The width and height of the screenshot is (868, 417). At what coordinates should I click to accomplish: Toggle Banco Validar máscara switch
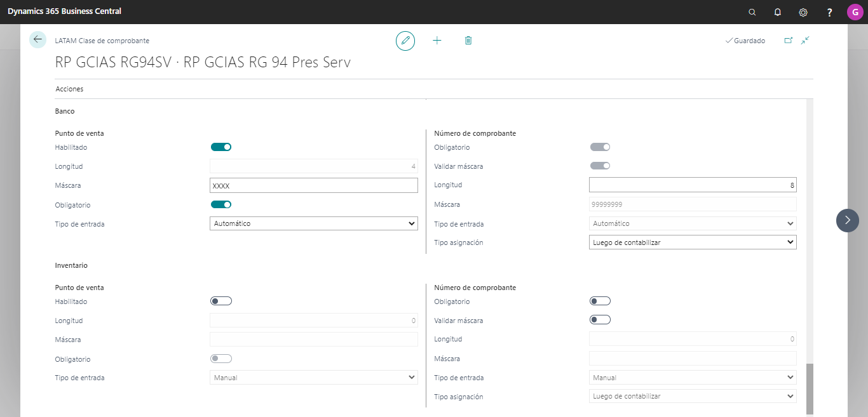click(600, 166)
